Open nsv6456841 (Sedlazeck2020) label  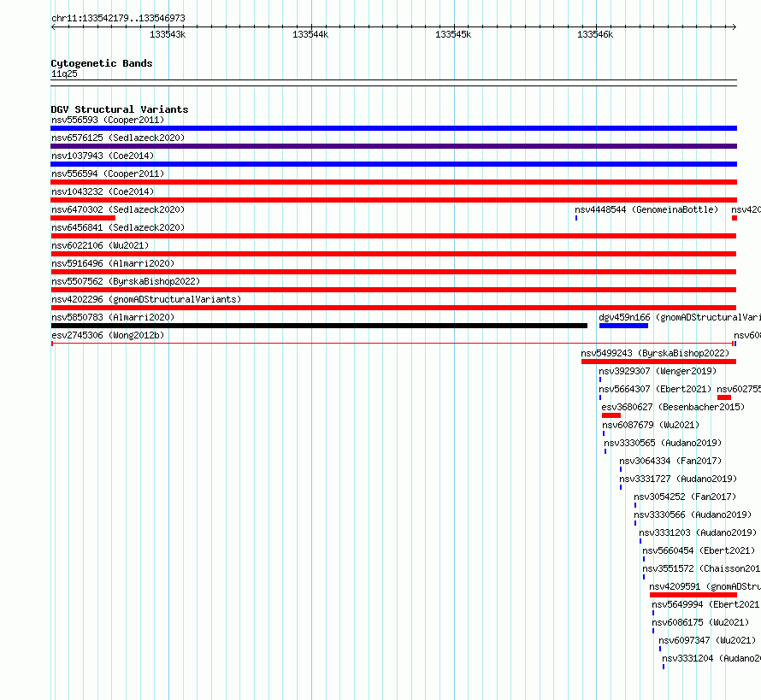point(118,227)
